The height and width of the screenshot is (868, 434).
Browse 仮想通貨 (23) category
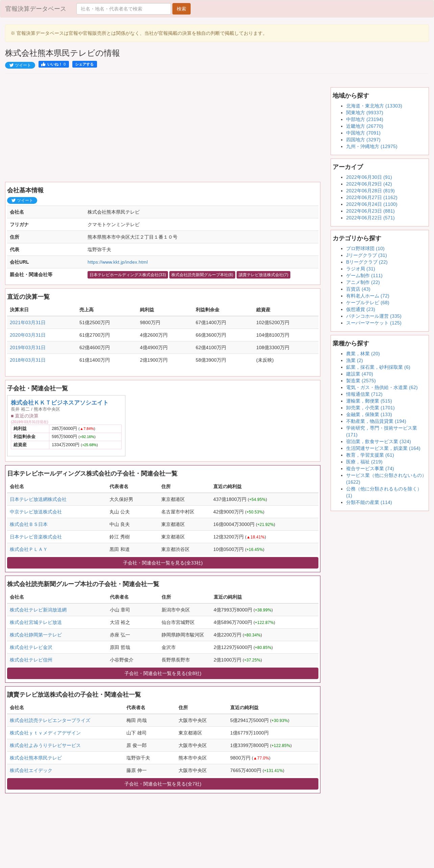coord(360,309)
